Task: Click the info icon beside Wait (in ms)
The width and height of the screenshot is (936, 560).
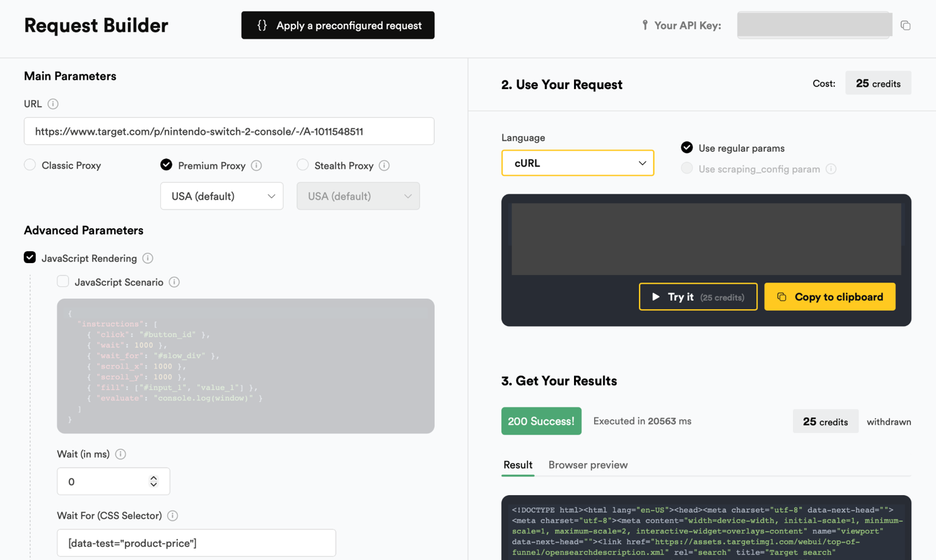Action: tap(120, 454)
